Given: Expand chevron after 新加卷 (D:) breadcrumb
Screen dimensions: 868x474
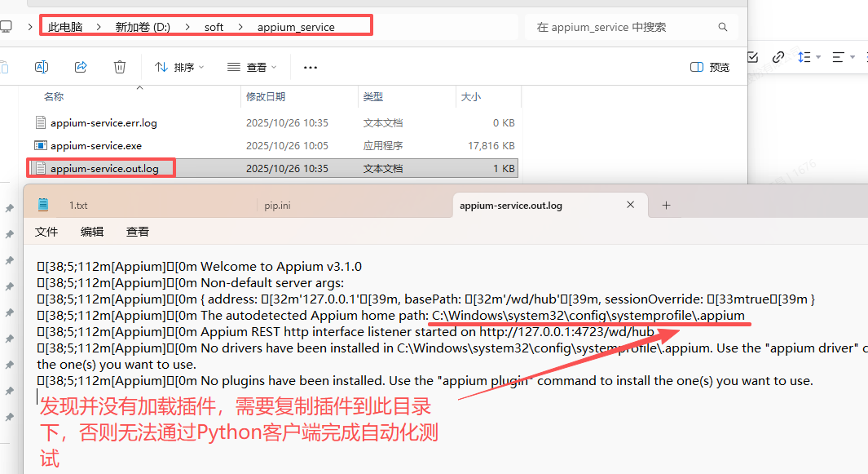Looking at the screenshot, I should 187,27.
